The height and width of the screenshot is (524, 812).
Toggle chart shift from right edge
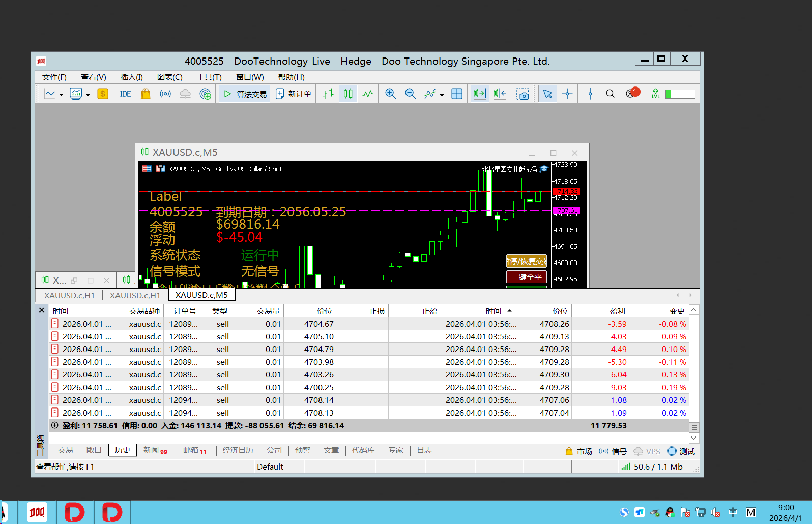[499, 94]
